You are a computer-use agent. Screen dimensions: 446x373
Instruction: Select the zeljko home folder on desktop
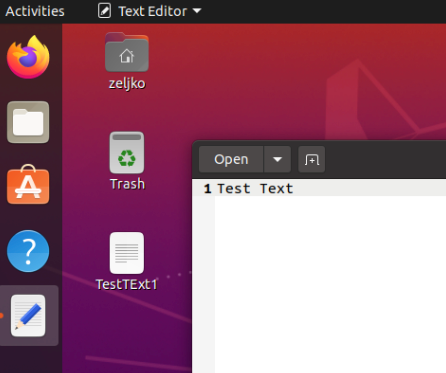127,61
